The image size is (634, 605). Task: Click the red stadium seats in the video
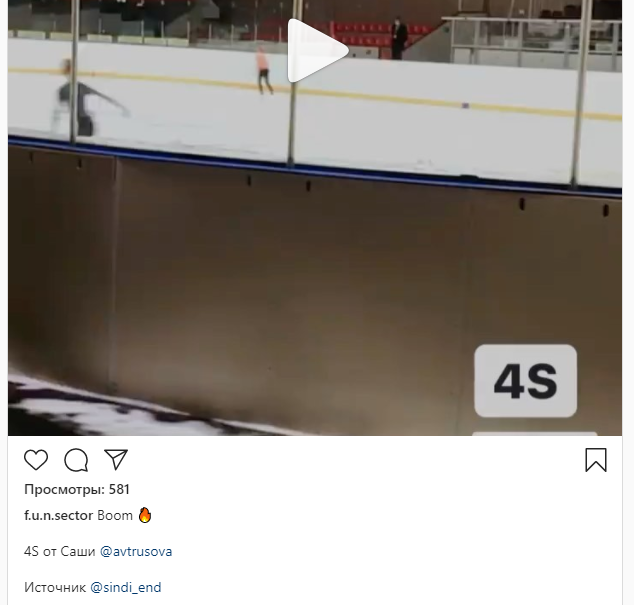376,36
